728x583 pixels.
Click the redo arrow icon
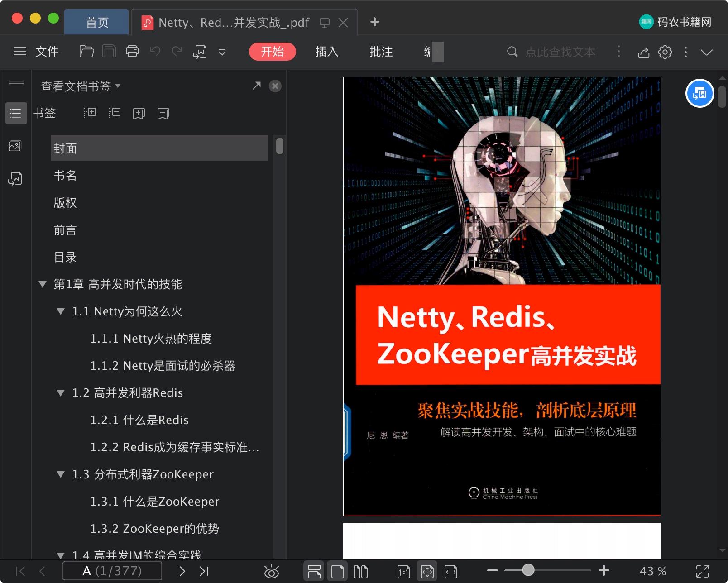tap(177, 52)
